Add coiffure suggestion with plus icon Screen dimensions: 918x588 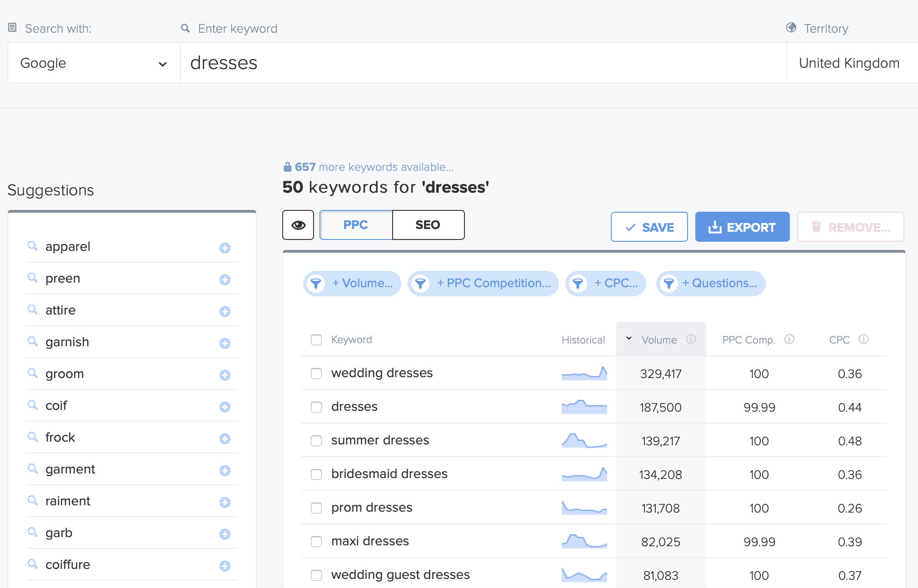point(225,566)
